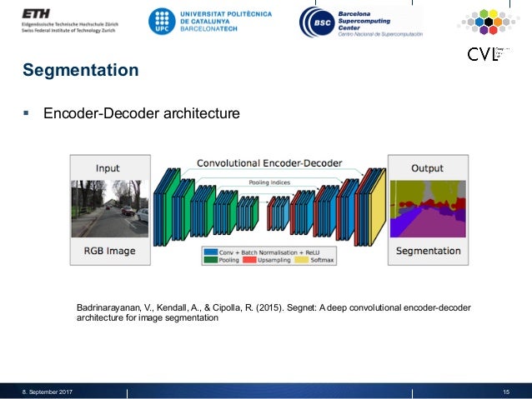Click the green Pooling legend swatch
Image resolution: width=532 pixels, height=399 pixels.
[211, 260]
